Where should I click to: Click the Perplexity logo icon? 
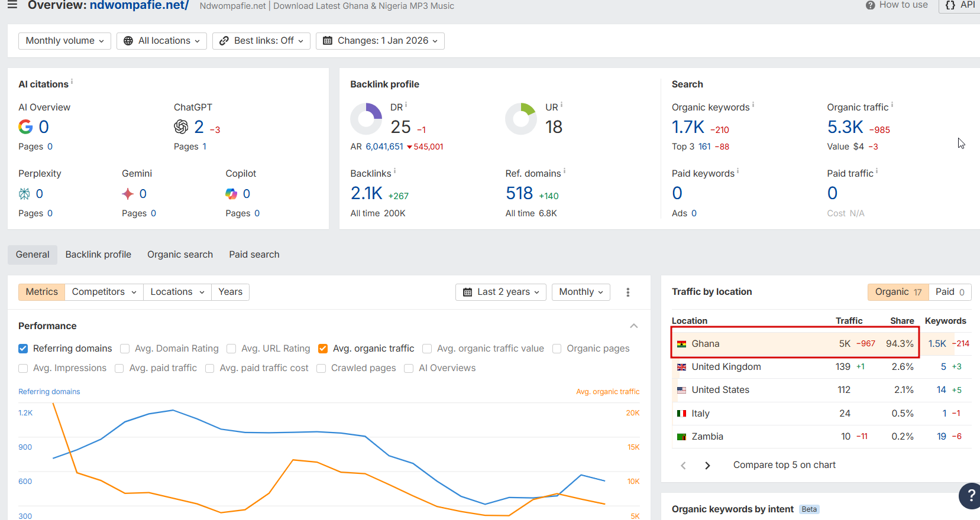[24, 194]
